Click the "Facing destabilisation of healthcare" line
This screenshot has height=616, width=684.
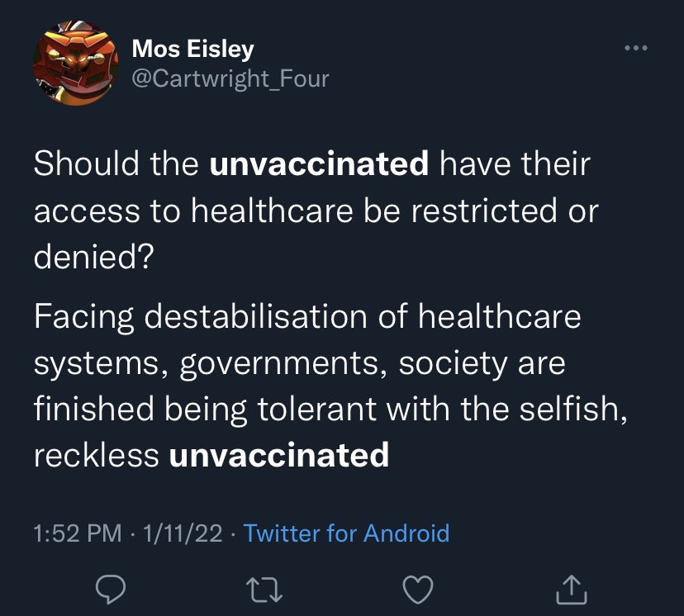(307, 317)
